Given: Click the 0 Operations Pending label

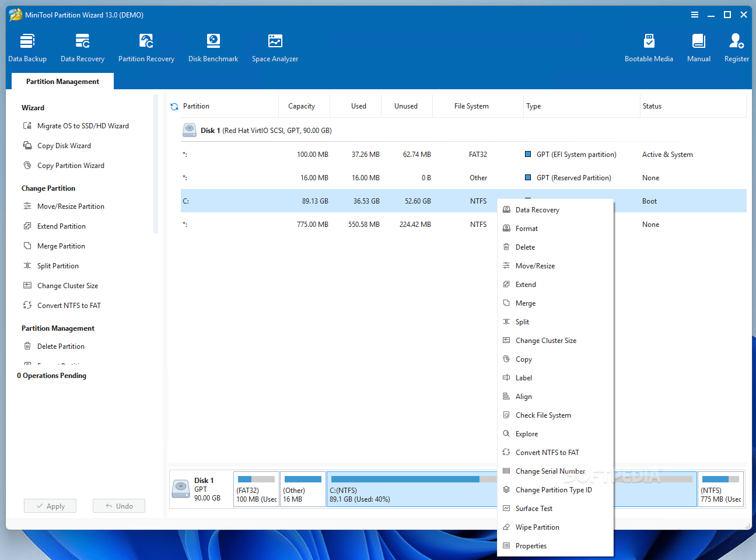Looking at the screenshot, I should pyautogui.click(x=51, y=376).
